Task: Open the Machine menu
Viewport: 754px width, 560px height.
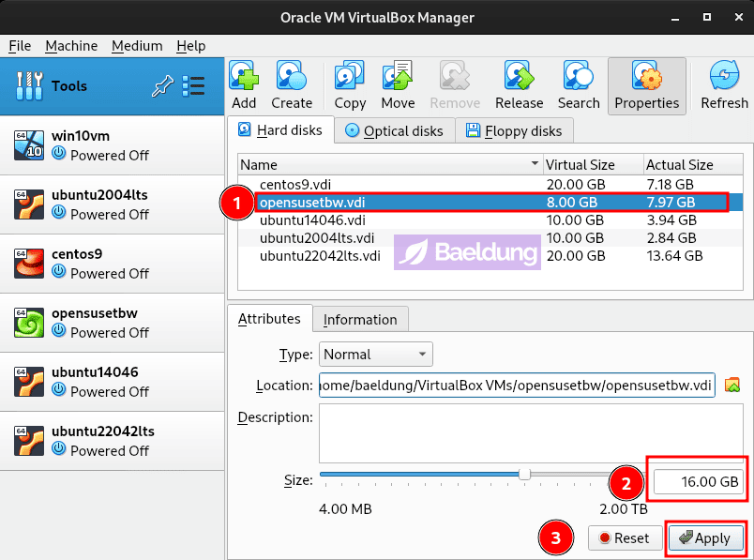Action: [x=71, y=45]
